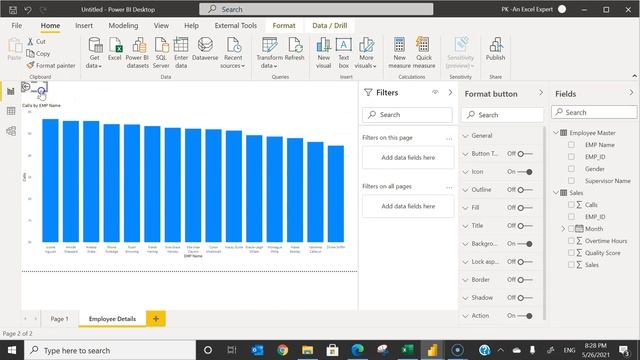This screenshot has height=360, width=640.
Task: Collapse the Filters pane
Action: (450, 93)
